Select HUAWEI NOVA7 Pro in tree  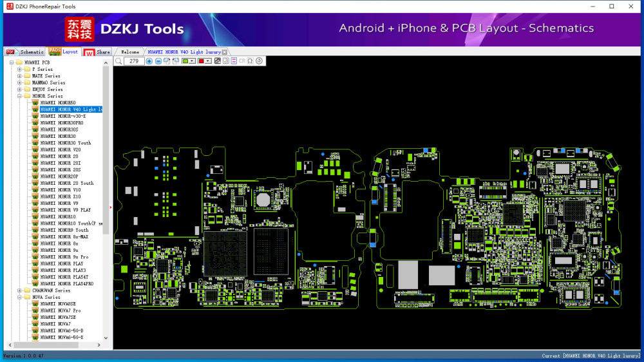pyautogui.click(x=60, y=310)
